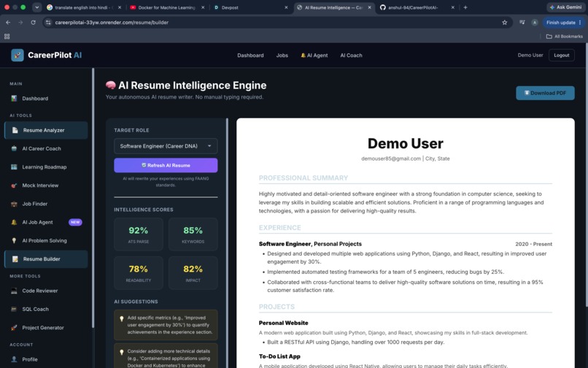Image resolution: width=588 pixels, height=368 pixels.
Task: Click the 92% ATS Parse score card
Action: 139,234
